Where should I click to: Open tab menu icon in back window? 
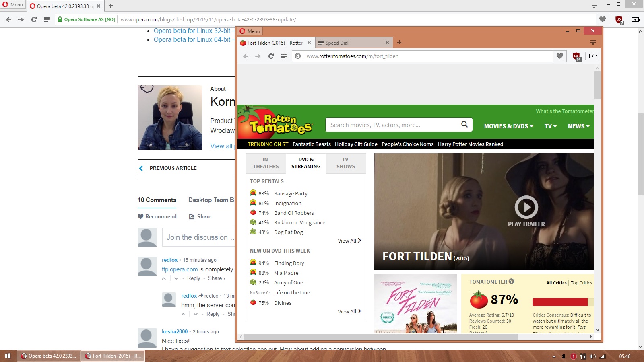(594, 6)
